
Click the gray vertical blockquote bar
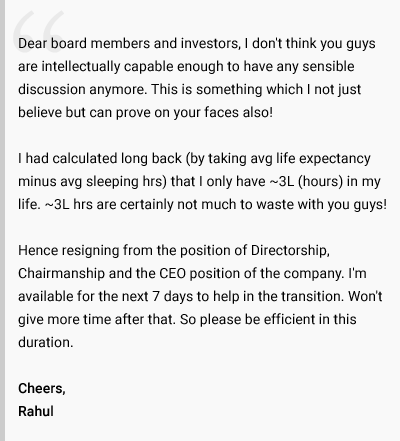[x=2, y=220]
